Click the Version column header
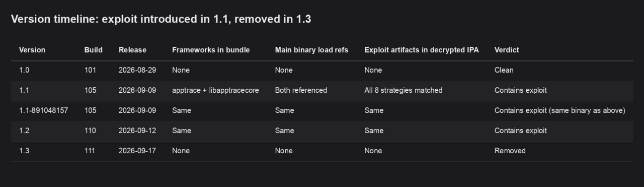This screenshot has width=644, height=187. point(32,50)
